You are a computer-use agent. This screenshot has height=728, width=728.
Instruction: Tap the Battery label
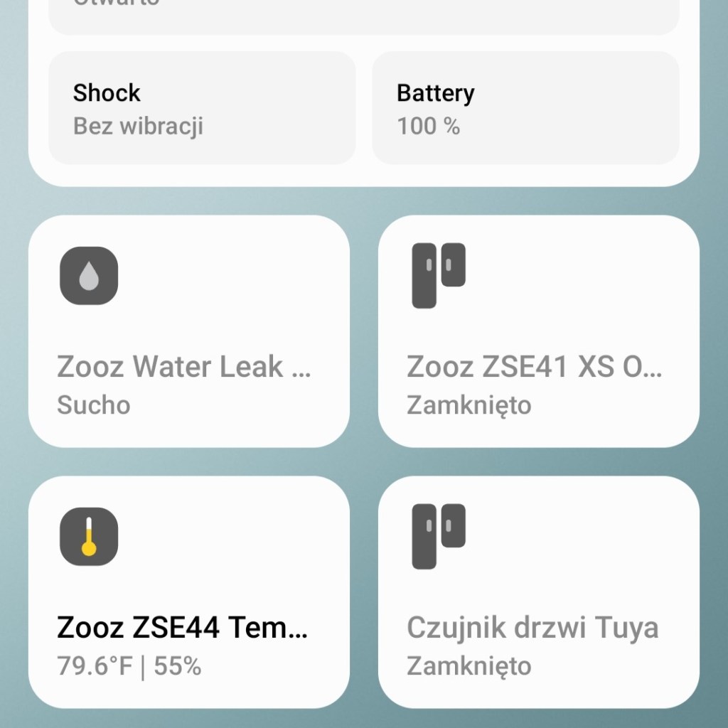coord(435,93)
